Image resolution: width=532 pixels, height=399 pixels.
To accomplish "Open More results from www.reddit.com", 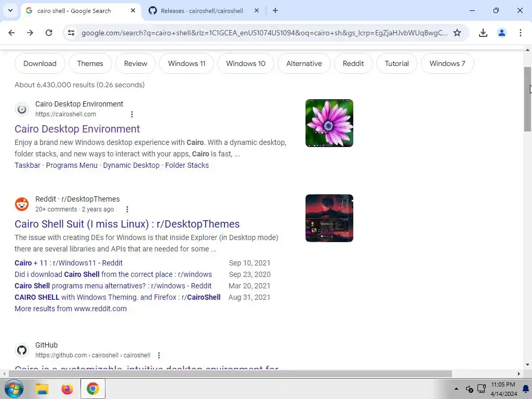I will pyautogui.click(x=71, y=309).
